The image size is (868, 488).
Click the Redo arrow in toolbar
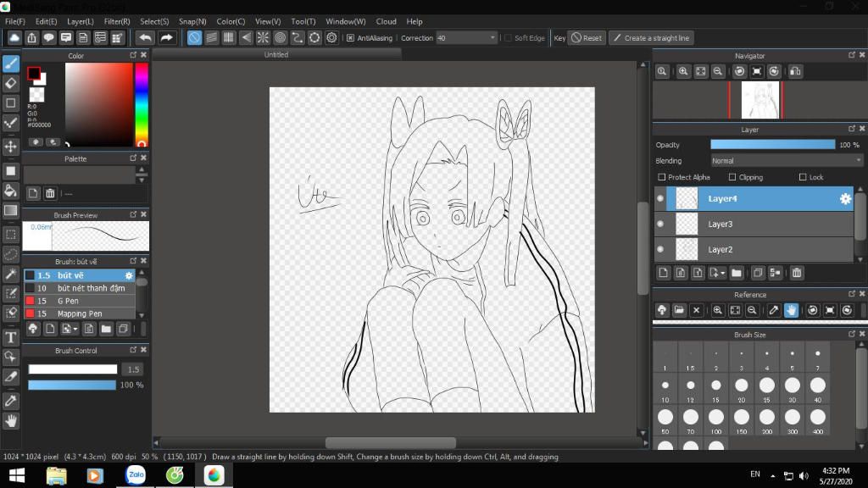(166, 37)
